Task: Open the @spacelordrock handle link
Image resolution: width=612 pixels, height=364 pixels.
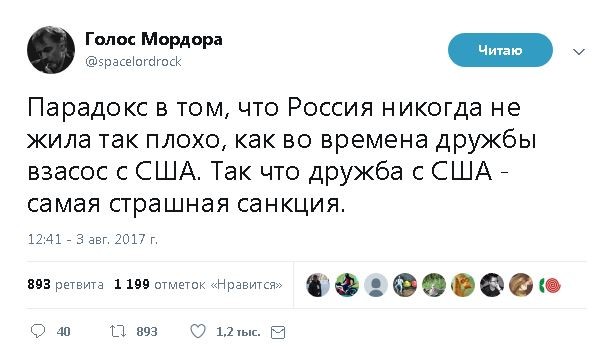Action: (133, 61)
